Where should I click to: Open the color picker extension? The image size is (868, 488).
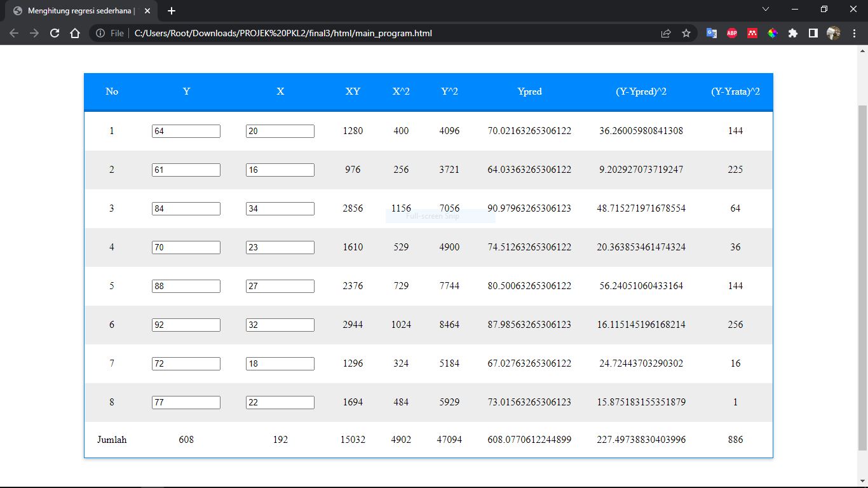pyautogui.click(x=773, y=33)
